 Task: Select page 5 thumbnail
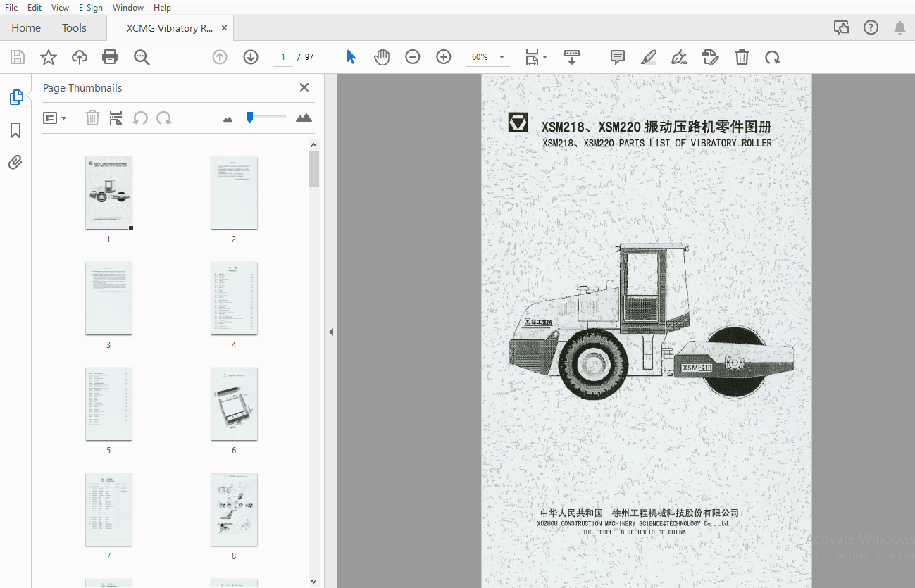[108, 404]
